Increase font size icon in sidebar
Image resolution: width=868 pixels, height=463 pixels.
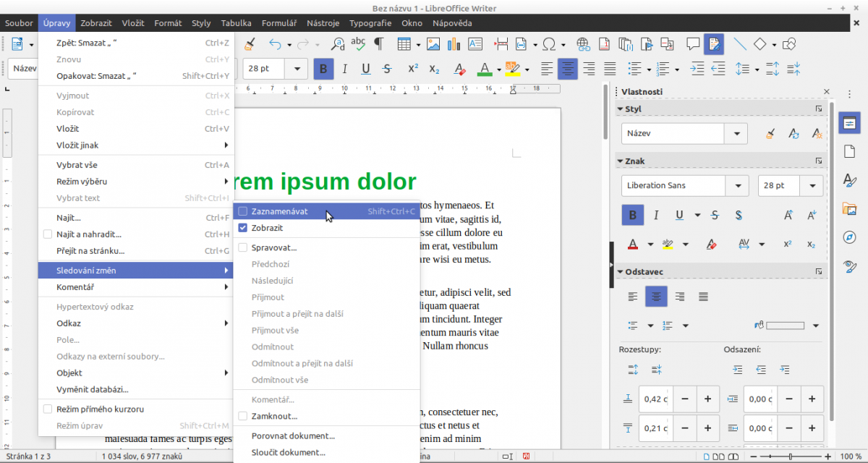click(x=789, y=215)
